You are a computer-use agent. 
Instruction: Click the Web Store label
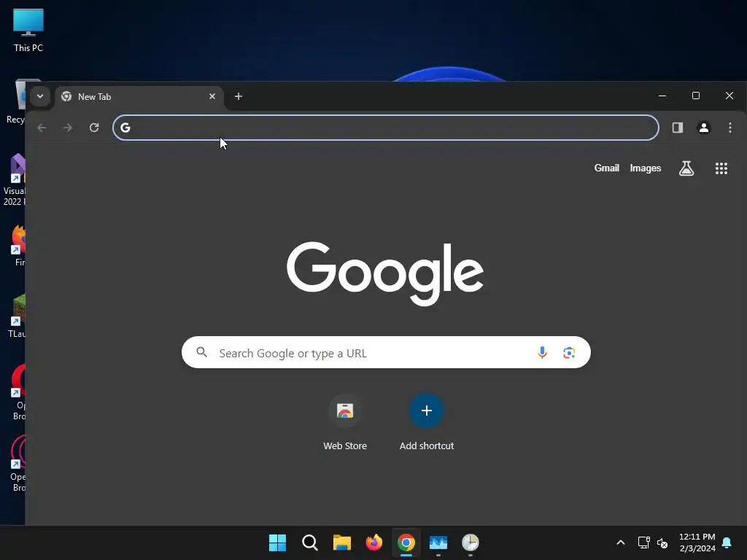(x=345, y=446)
